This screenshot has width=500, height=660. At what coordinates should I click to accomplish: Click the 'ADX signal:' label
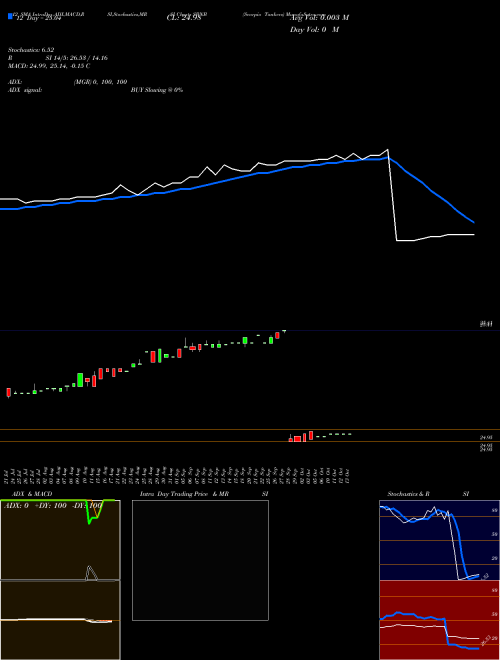tap(25, 90)
